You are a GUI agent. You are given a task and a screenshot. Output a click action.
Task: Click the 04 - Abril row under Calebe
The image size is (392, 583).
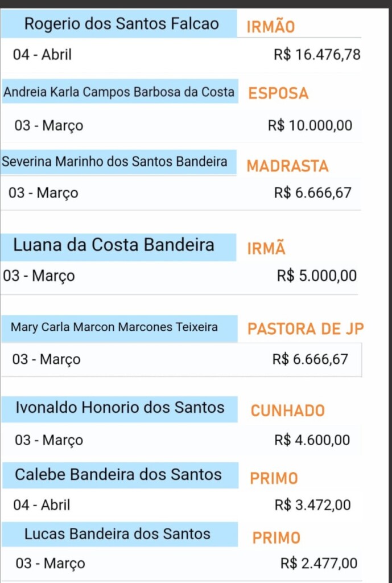pyautogui.click(x=182, y=505)
